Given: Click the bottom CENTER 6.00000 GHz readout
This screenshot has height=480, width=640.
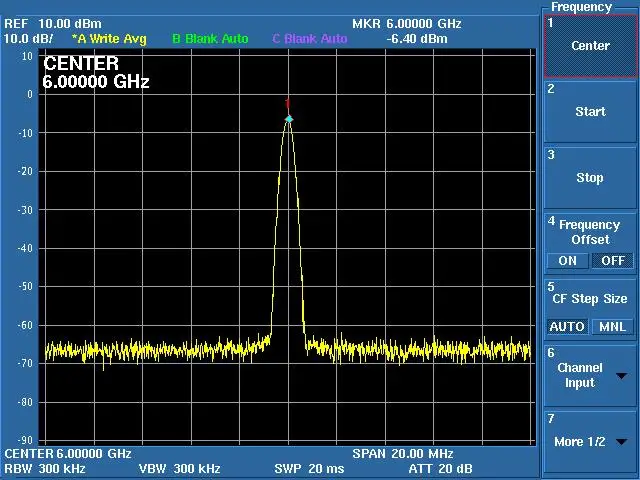Looking at the screenshot, I should 68,454.
